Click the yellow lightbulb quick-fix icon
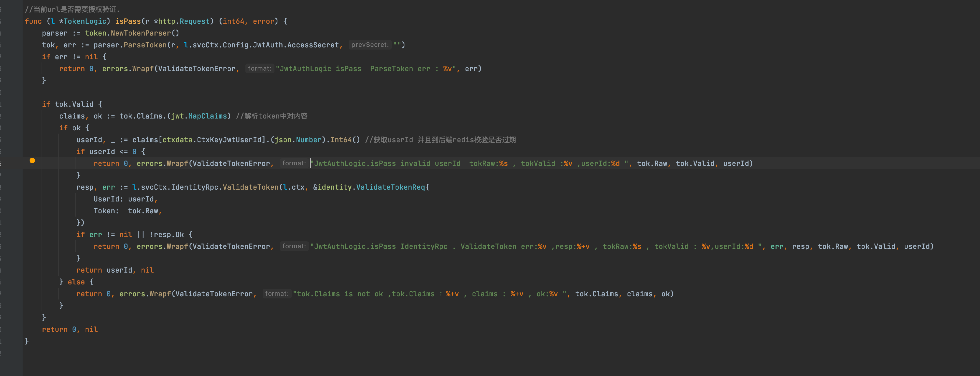This screenshot has width=980, height=376. (x=32, y=162)
